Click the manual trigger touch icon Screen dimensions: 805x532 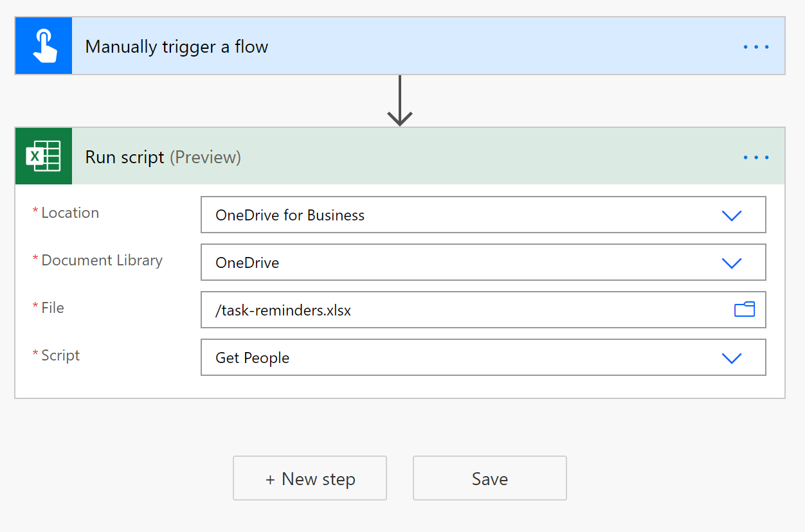pos(43,46)
